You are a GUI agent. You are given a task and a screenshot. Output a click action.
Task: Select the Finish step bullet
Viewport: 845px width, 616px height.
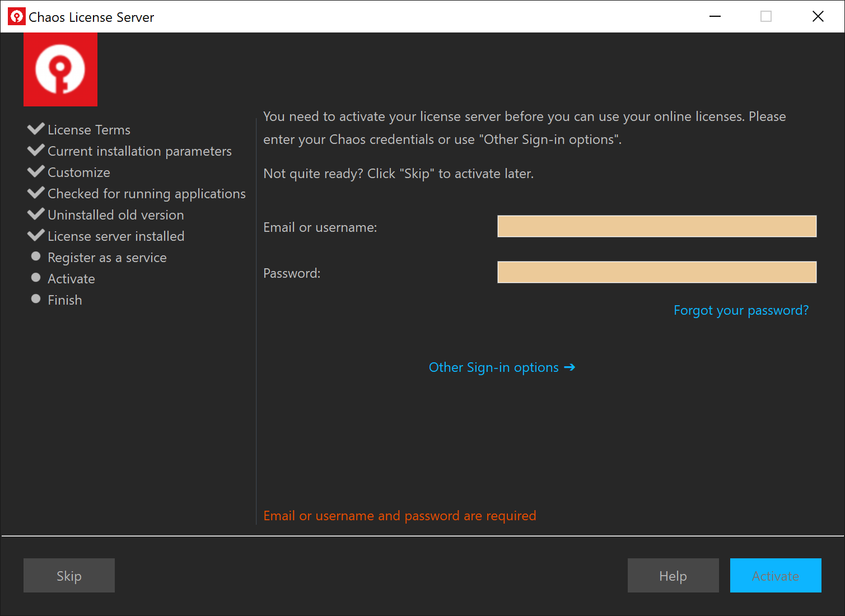coord(35,298)
